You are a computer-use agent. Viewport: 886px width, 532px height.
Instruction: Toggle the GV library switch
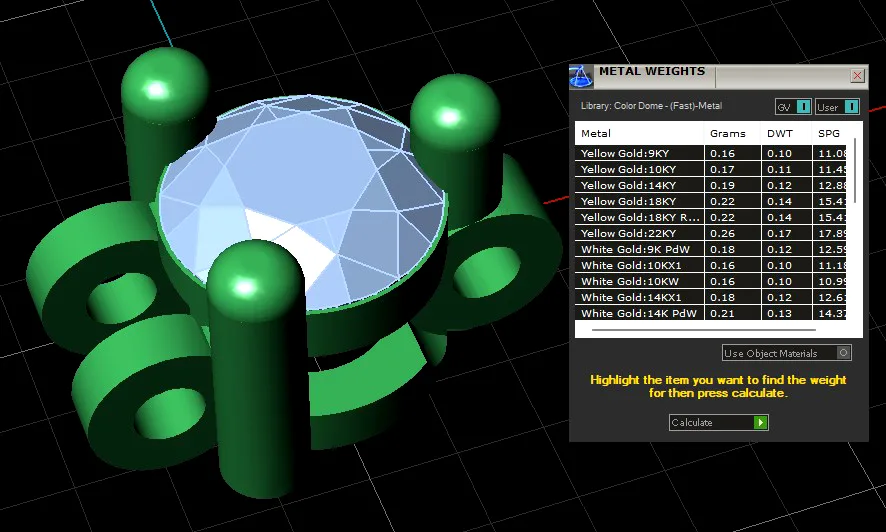(x=793, y=107)
